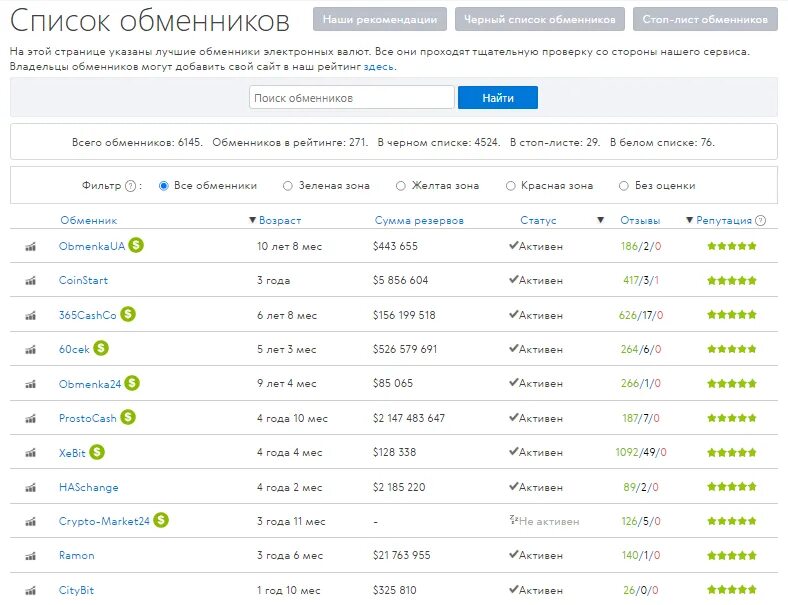Follow the здесь link to add site
The image size is (788, 605).
coord(379,66)
